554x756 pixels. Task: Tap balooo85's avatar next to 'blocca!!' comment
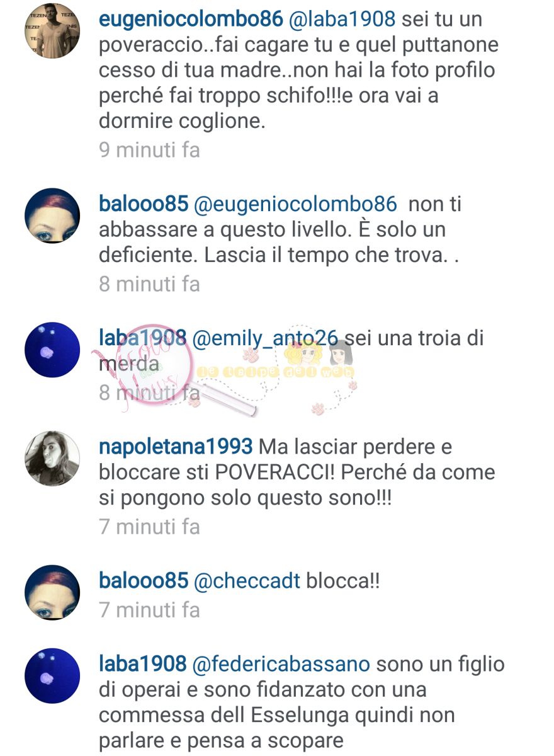tap(52, 593)
